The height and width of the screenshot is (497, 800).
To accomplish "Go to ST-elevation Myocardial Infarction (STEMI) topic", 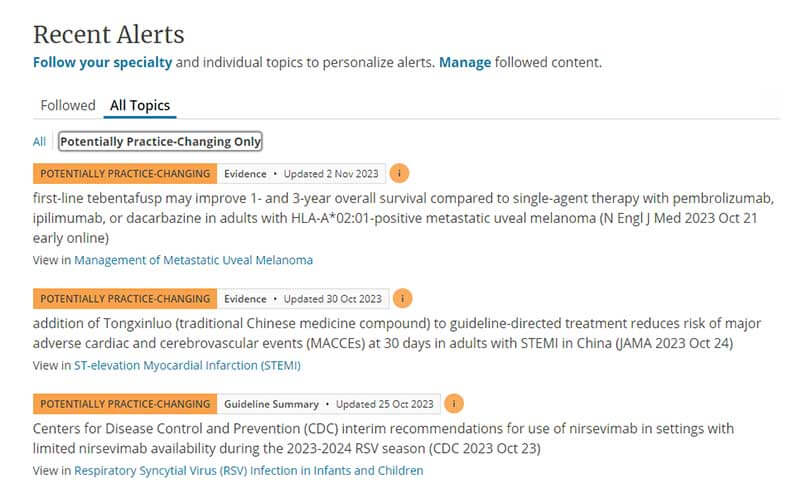I will click(187, 365).
